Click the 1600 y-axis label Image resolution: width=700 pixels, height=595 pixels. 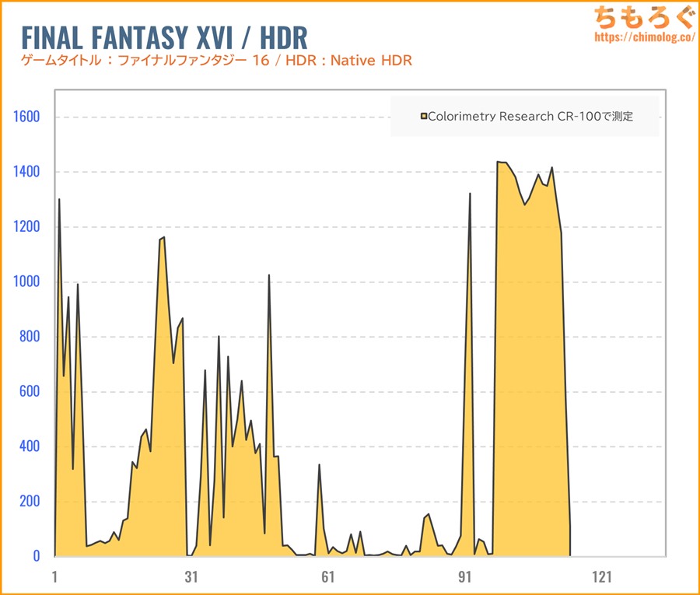pyautogui.click(x=24, y=117)
